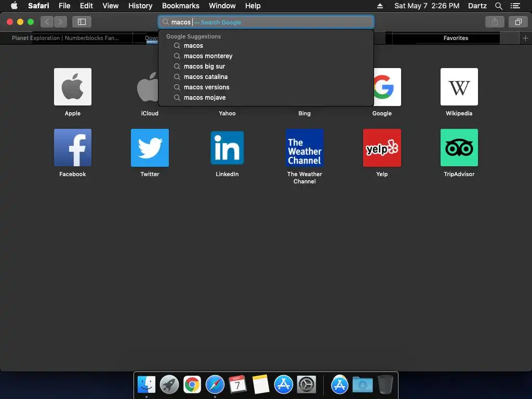This screenshot has width=532, height=399.
Task: Launch Google Chrome from the Dock
Action: (192, 385)
